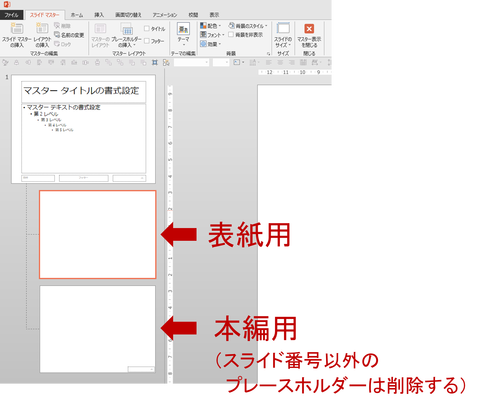Image resolution: width=480 pixels, height=407 pixels.
Task: Select the 表紙用 layout thumbnail
Action: pyautogui.click(x=98, y=234)
